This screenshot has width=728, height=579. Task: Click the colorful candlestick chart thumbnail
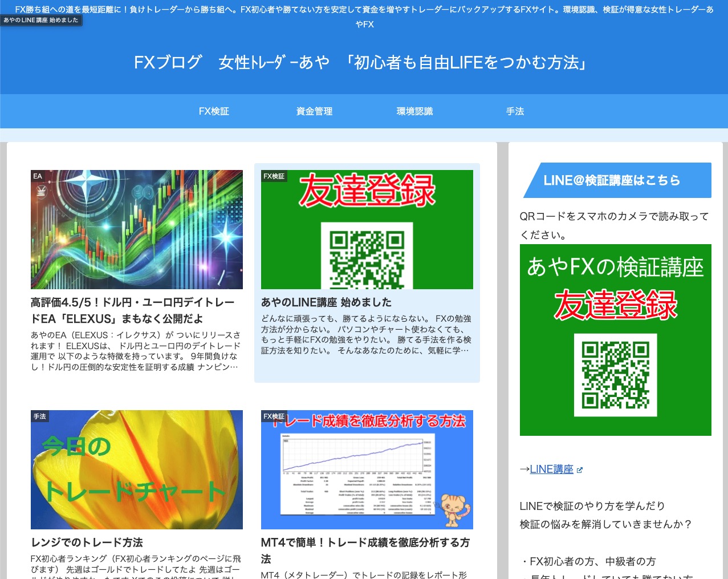pyautogui.click(x=137, y=229)
